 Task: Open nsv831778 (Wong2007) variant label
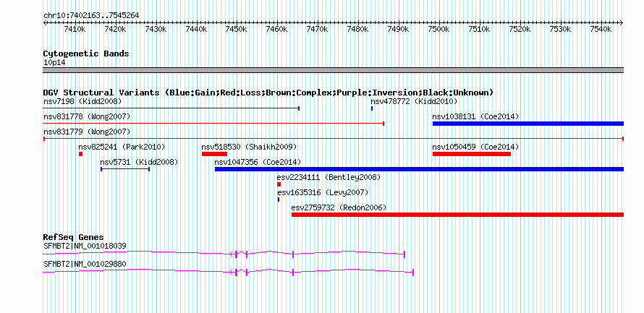click(x=87, y=116)
